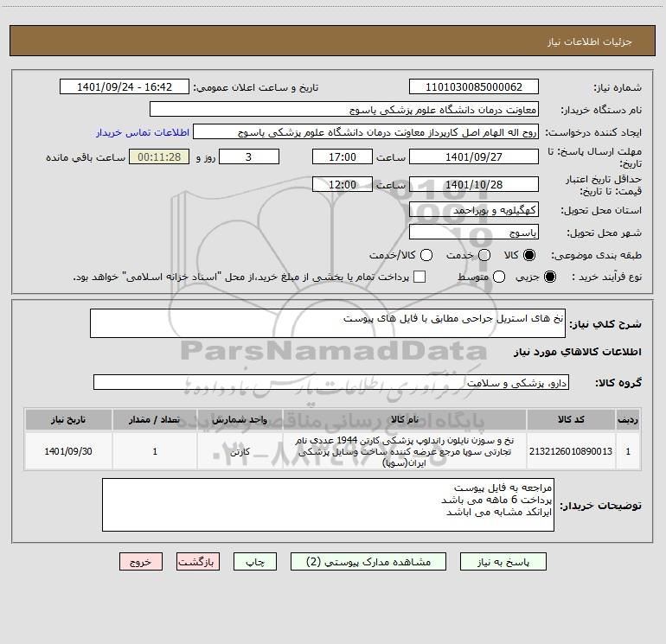The height and width of the screenshot is (644, 666).
Task: Click the delivery province field کهگیلویه و بویراحمد
Action: [474, 210]
